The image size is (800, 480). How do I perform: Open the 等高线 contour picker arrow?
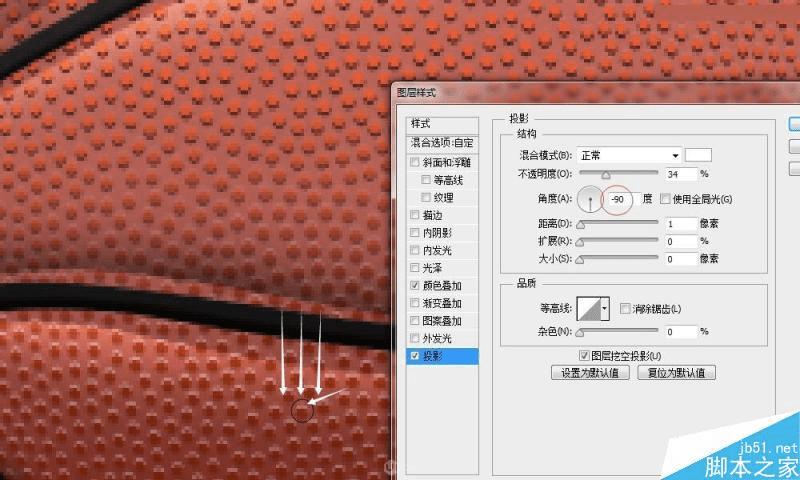(x=605, y=308)
